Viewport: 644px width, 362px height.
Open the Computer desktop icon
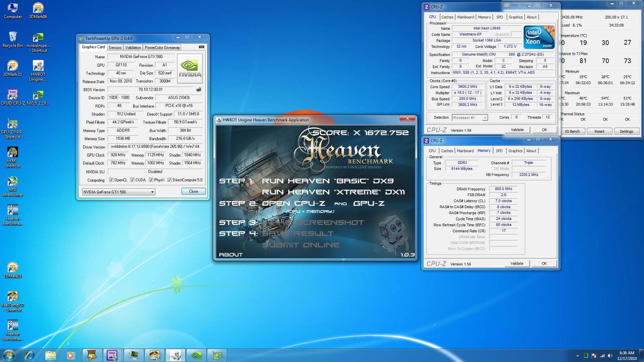[x=12, y=11]
